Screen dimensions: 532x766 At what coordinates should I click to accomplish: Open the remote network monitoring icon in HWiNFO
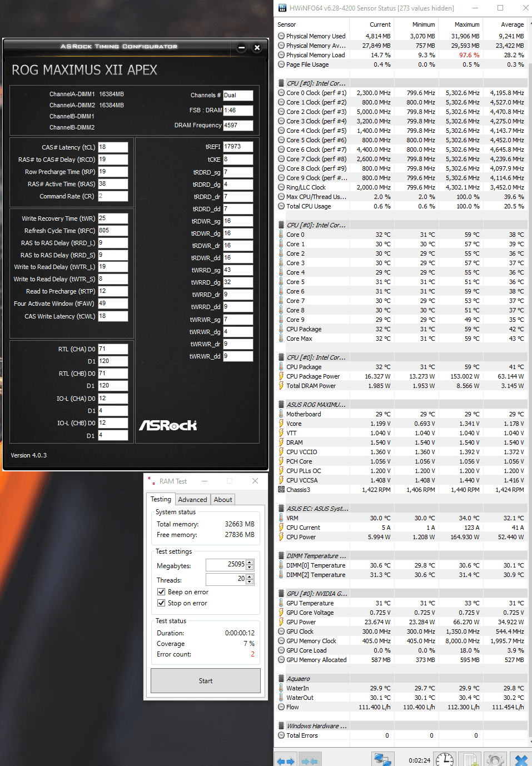(382, 759)
